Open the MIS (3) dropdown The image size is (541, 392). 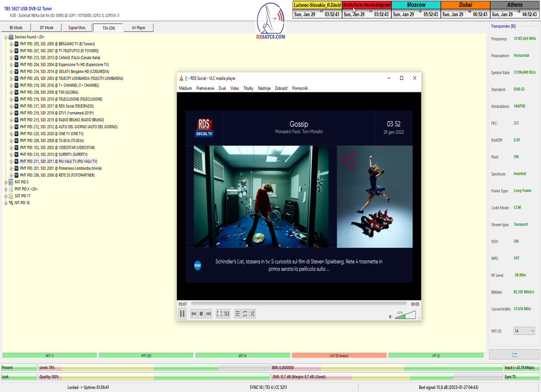524,331
